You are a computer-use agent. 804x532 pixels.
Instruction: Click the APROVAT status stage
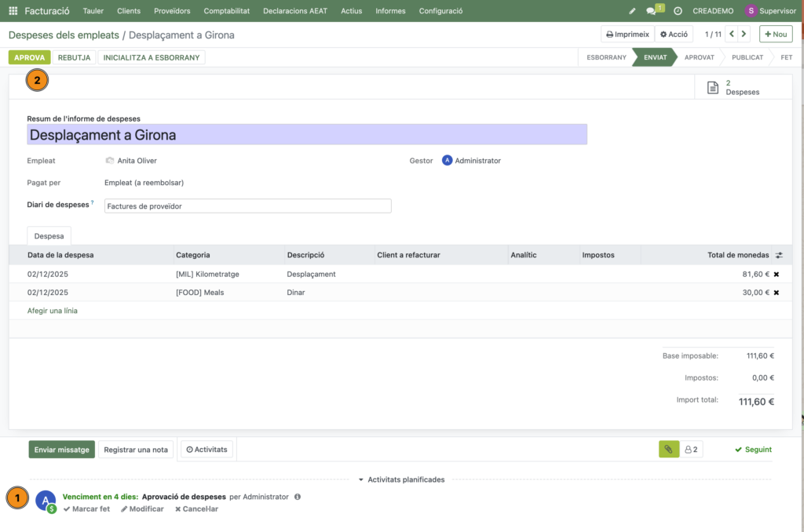click(x=699, y=57)
